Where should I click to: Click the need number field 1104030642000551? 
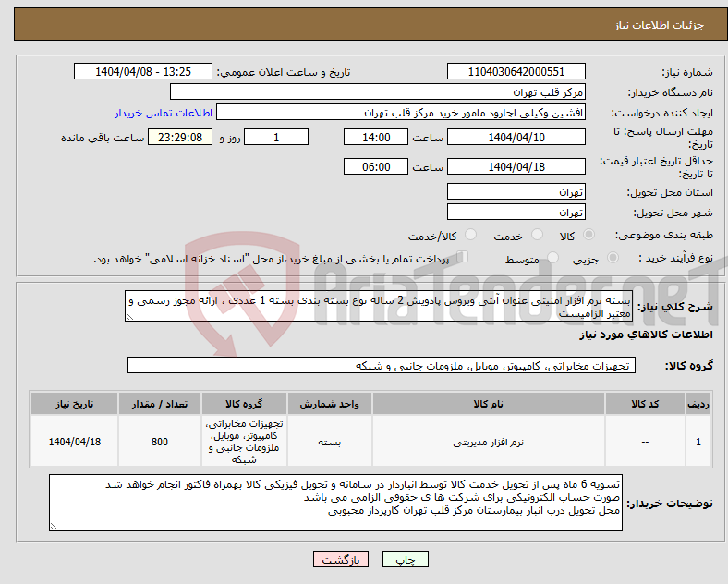pos(516,71)
